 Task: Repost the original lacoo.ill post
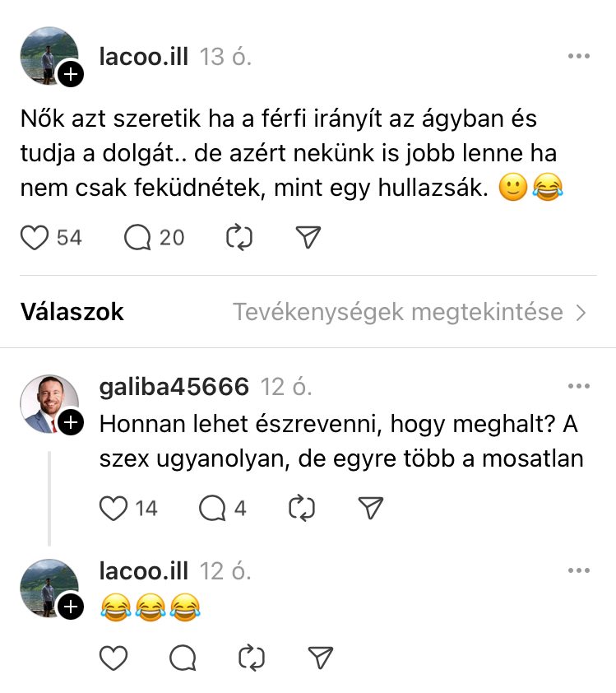(x=239, y=238)
